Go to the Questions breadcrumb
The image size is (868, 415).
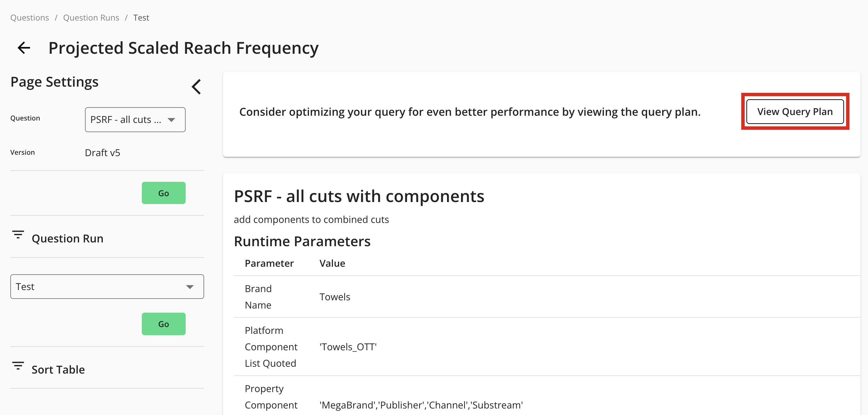pos(29,18)
